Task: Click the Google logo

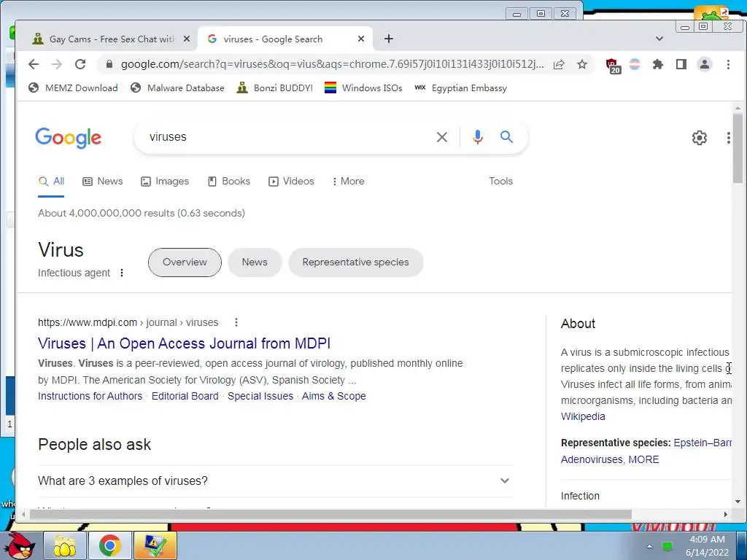Action: pyautogui.click(x=68, y=138)
